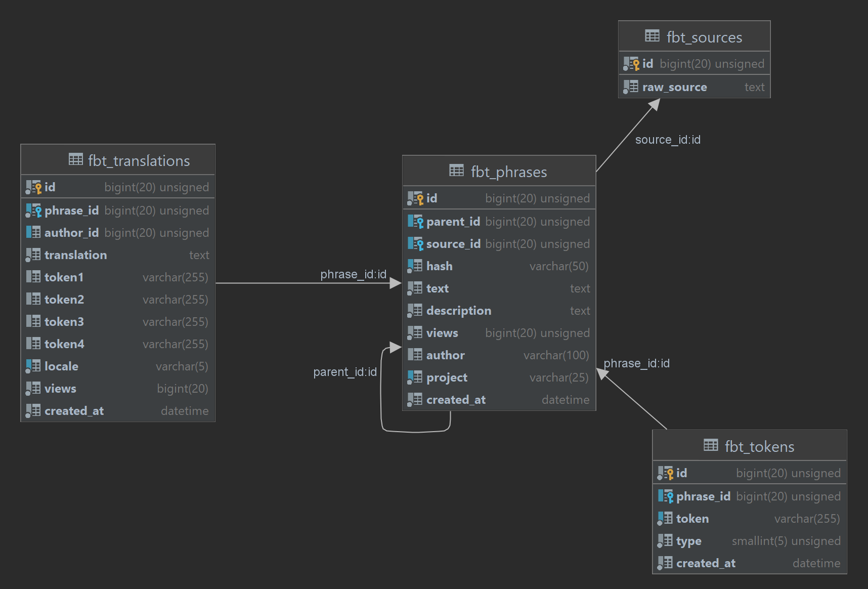
Task: Click the fbt_translations table icon
Action: [76, 159]
